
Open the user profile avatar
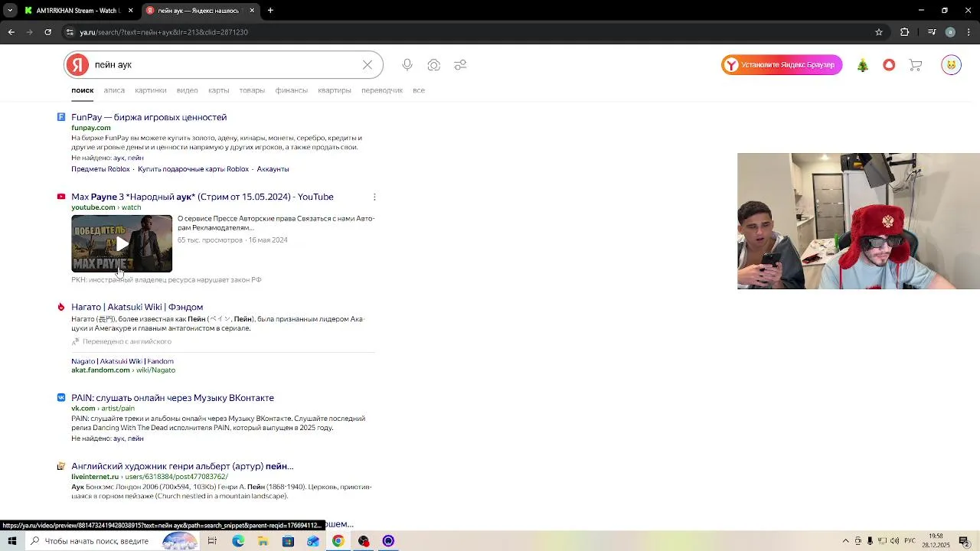point(951,65)
